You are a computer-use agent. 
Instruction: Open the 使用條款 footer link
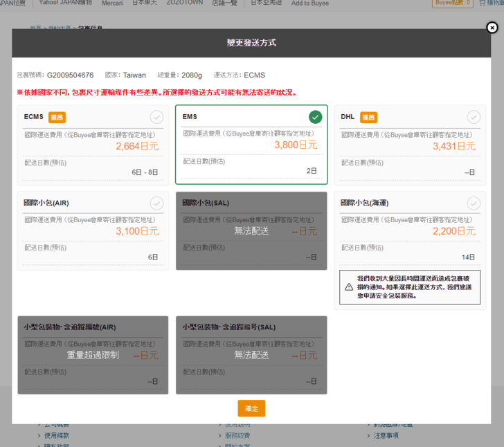pos(57,435)
